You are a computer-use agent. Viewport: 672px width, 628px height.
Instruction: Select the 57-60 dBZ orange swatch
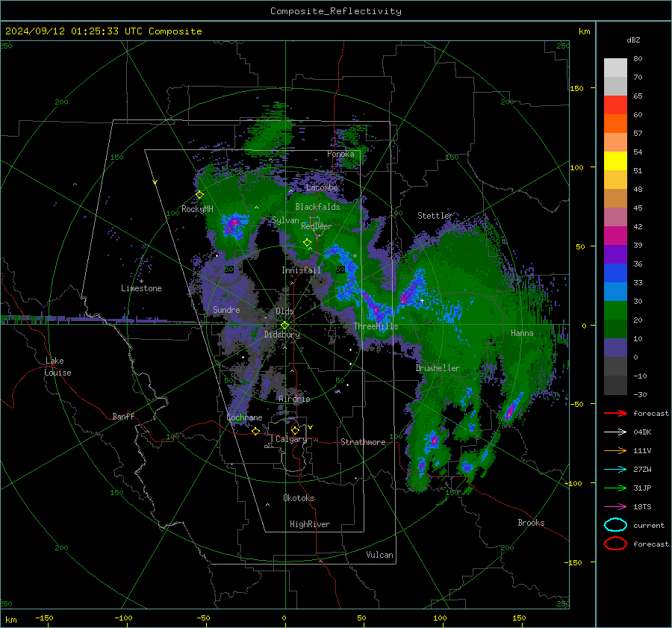point(615,124)
